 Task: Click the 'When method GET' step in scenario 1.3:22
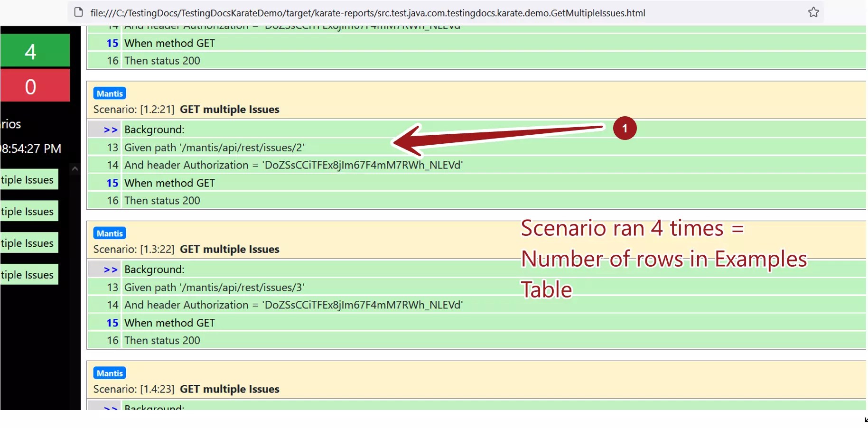click(169, 323)
